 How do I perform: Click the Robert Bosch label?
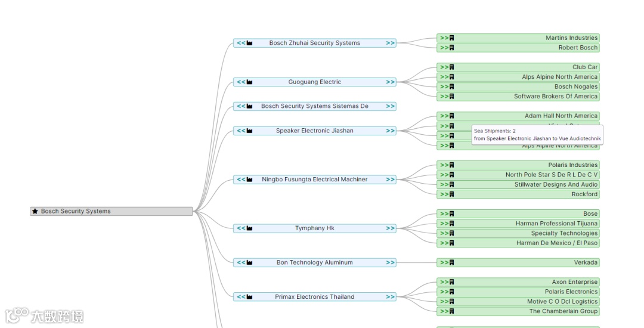tap(578, 48)
